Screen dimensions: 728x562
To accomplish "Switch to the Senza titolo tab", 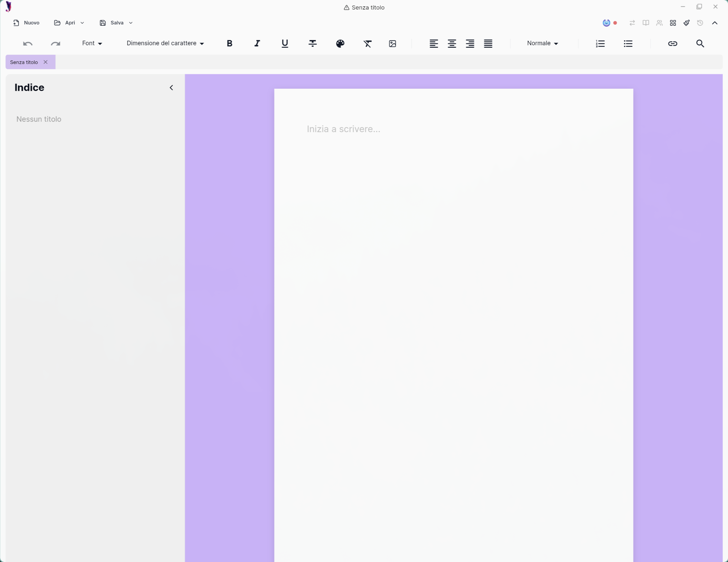I will click(23, 62).
